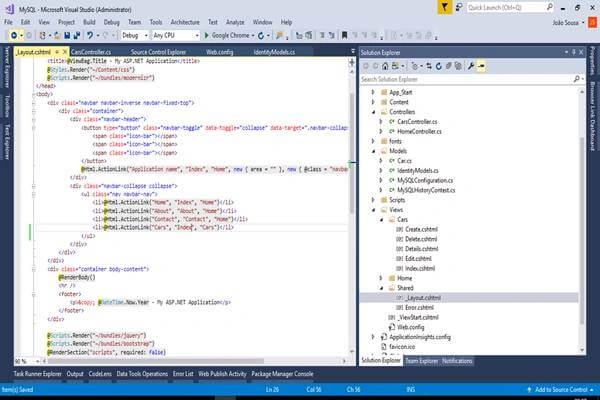The image size is (600, 400).
Task: Toggle Show All Files in Solution Explorer
Action: pyautogui.click(x=458, y=66)
